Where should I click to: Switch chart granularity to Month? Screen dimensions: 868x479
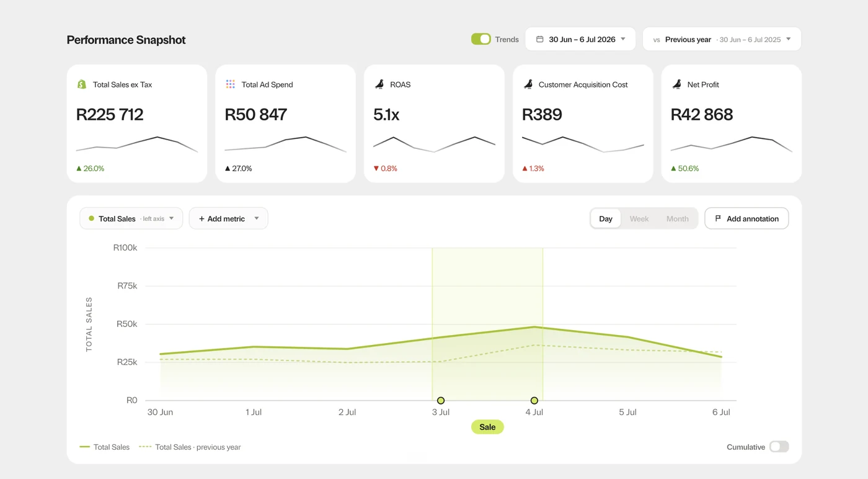(x=677, y=218)
